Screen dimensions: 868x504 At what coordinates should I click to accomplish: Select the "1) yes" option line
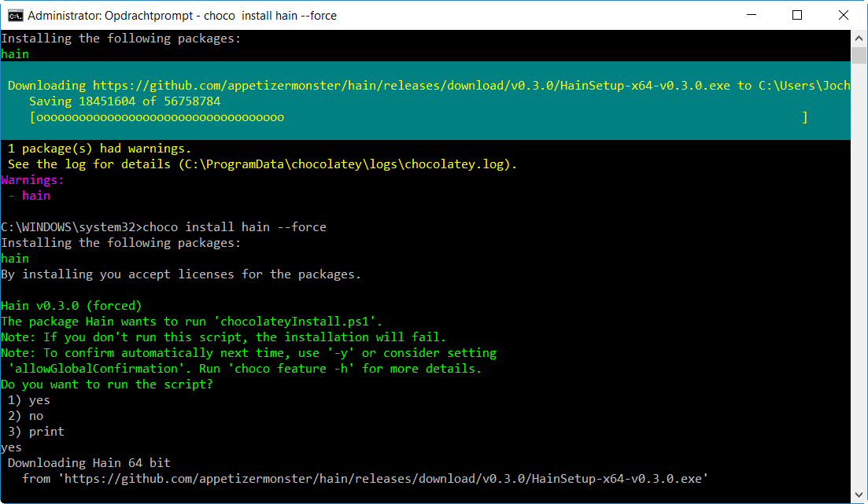click(x=29, y=400)
